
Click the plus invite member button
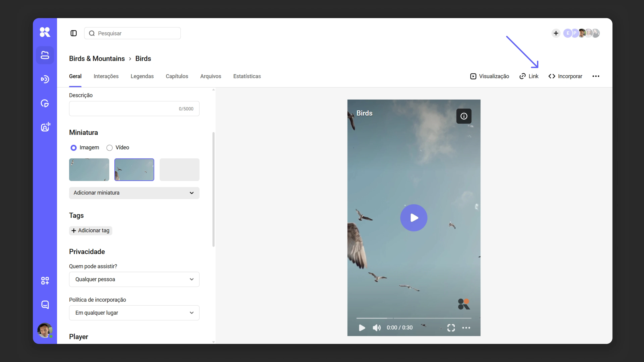click(556, 33)
